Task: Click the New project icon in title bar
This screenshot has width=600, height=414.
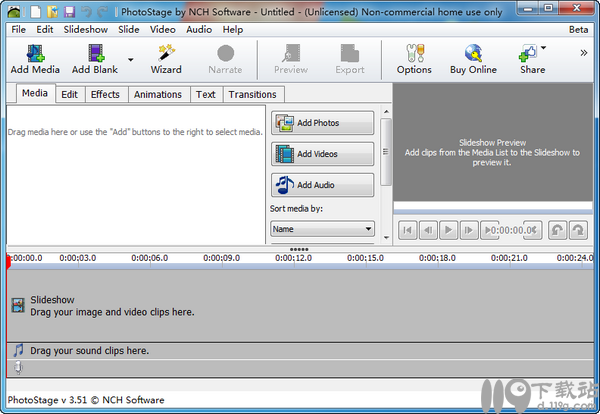Action: click(36, 12)
